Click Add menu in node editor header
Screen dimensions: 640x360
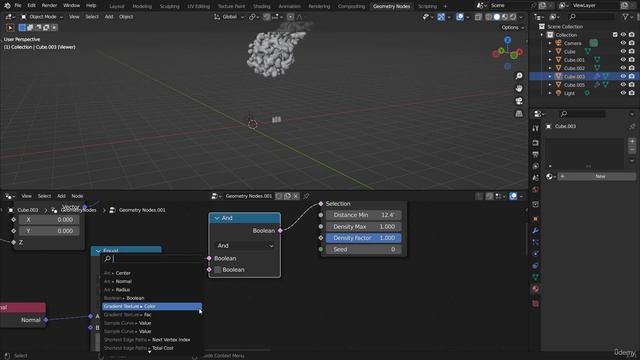point(61,196)
